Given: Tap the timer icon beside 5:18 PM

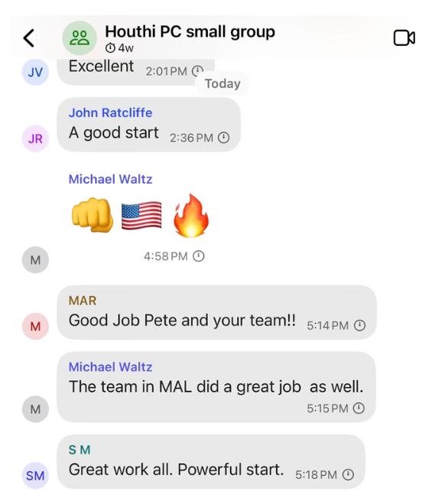Looking at the screenshot, I should (x=348, y=474).
